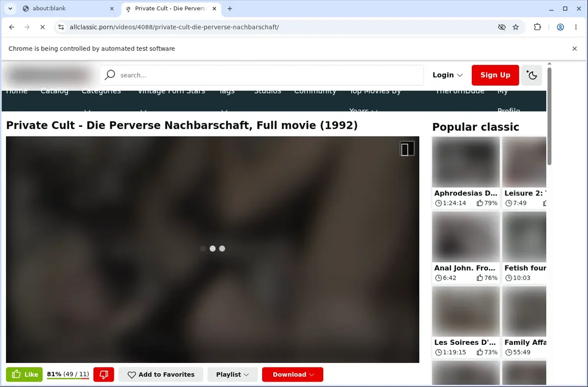Open the Studios menu item
This screenshot has width=588, height=387.
(268, 92)
